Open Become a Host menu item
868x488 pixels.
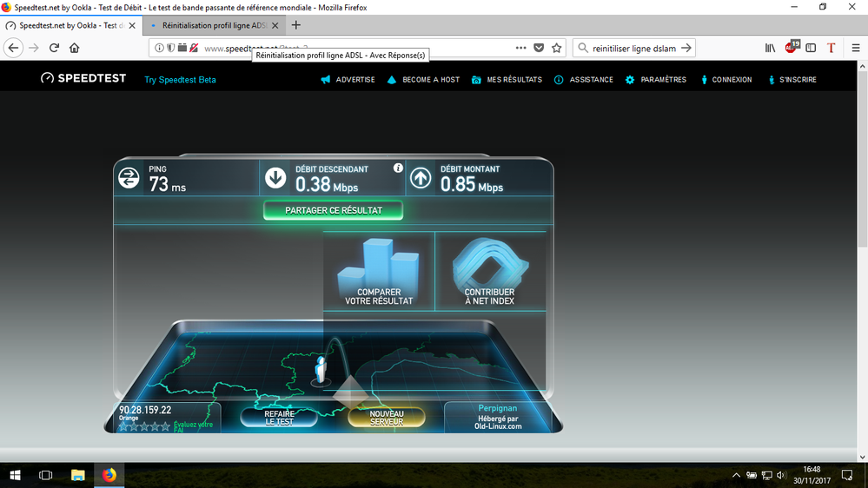pos(423,80)
